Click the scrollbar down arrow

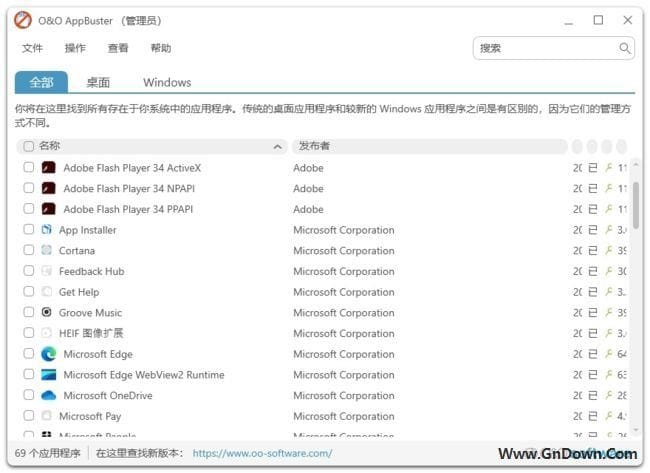[x=635, y=430]
